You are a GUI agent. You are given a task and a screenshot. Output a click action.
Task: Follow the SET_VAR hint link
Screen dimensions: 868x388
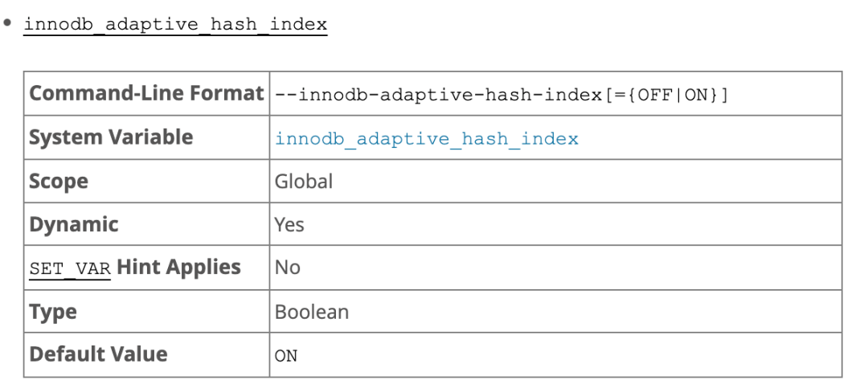click(x=70, y=268)
